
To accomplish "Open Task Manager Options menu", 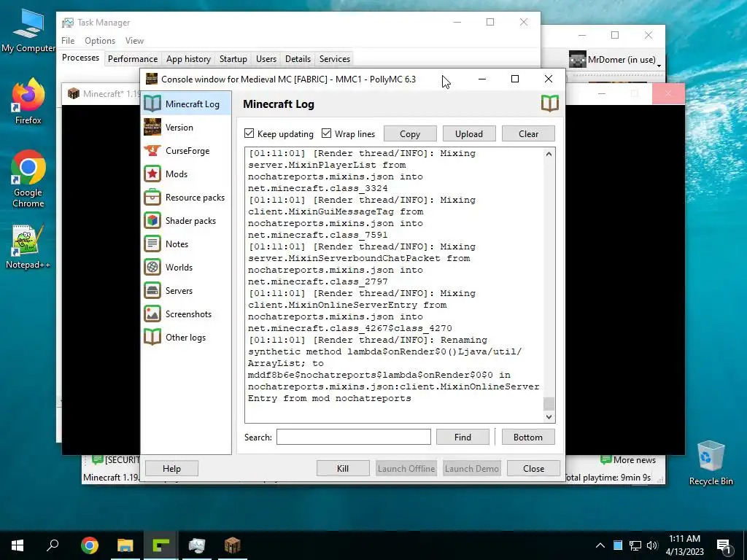I will point(100,41).
